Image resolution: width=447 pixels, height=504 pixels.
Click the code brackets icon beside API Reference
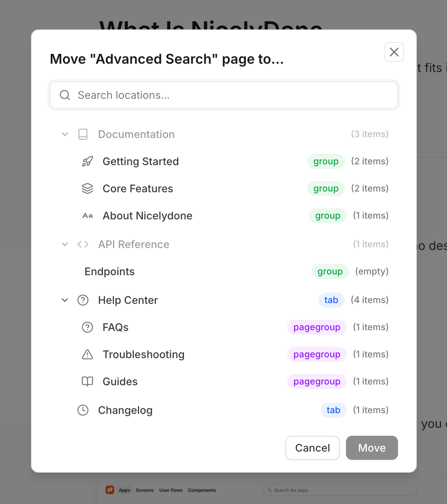click(83, 244)
